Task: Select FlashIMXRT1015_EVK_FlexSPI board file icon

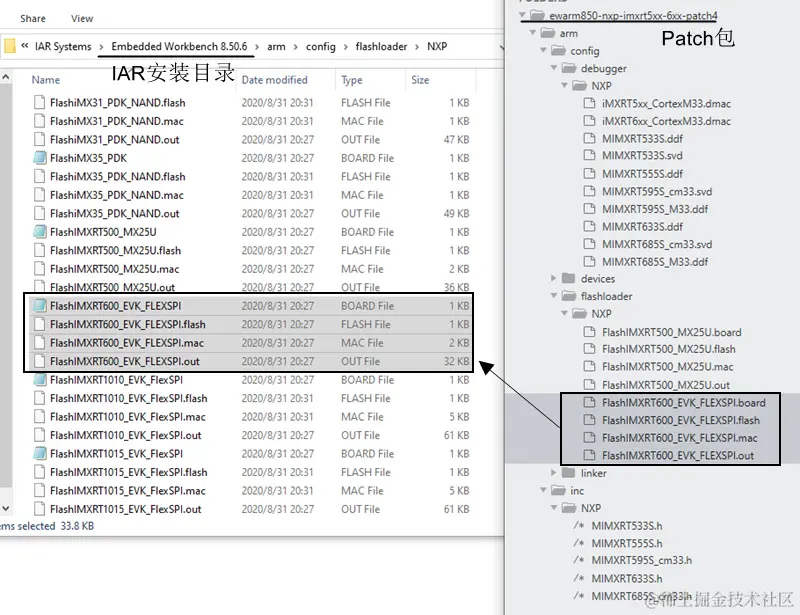Action: click(x=39, y=453)
